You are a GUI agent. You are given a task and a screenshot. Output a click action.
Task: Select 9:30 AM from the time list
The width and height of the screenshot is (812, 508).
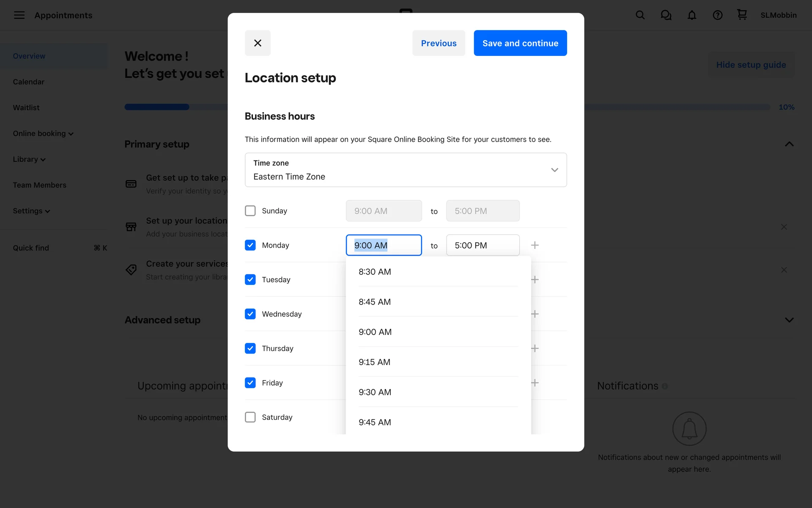[x=375, y=392]
